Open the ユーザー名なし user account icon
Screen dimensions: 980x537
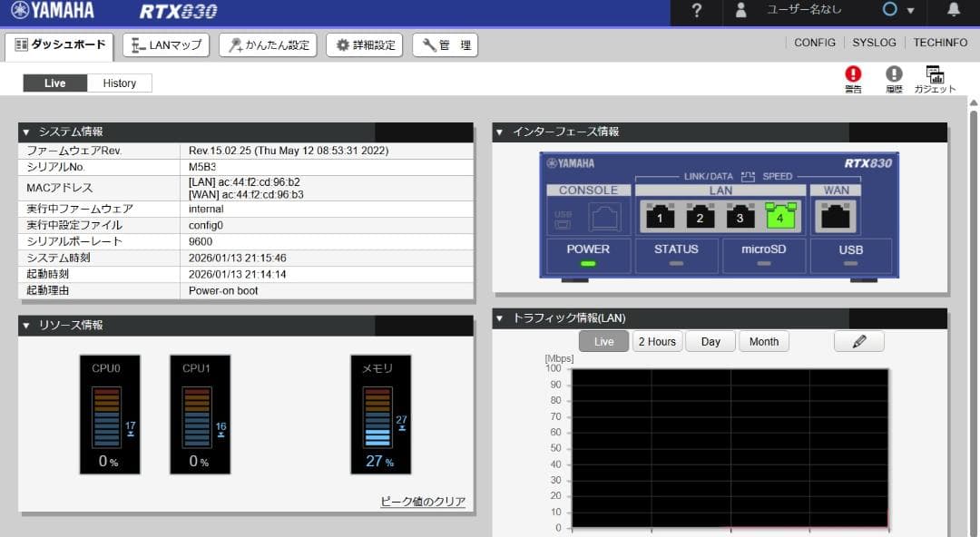point(740,13)
